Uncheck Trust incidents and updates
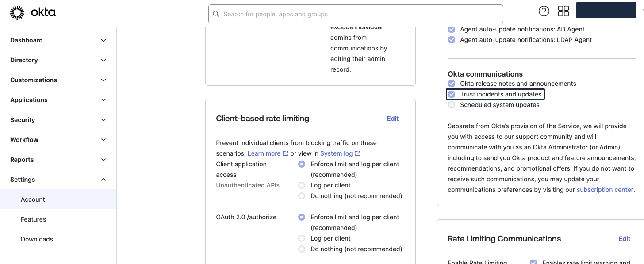This screenshot has width=644, height=264. coord(452,94)
